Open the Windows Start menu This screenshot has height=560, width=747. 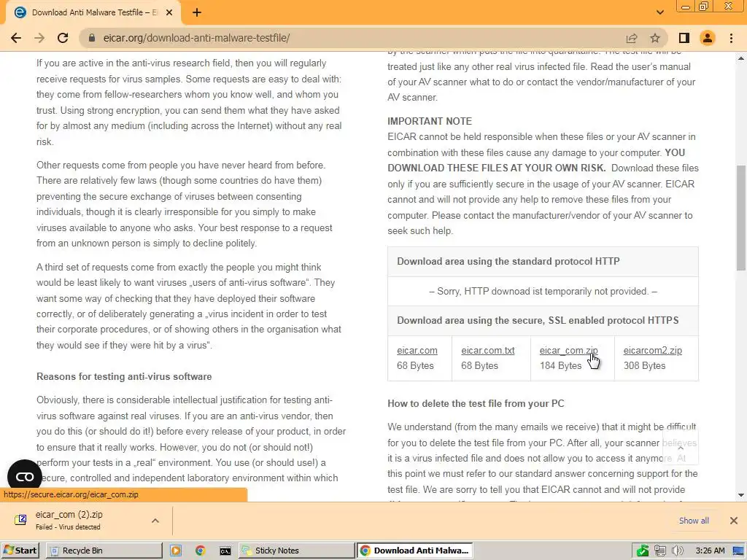tap(20, 551)
